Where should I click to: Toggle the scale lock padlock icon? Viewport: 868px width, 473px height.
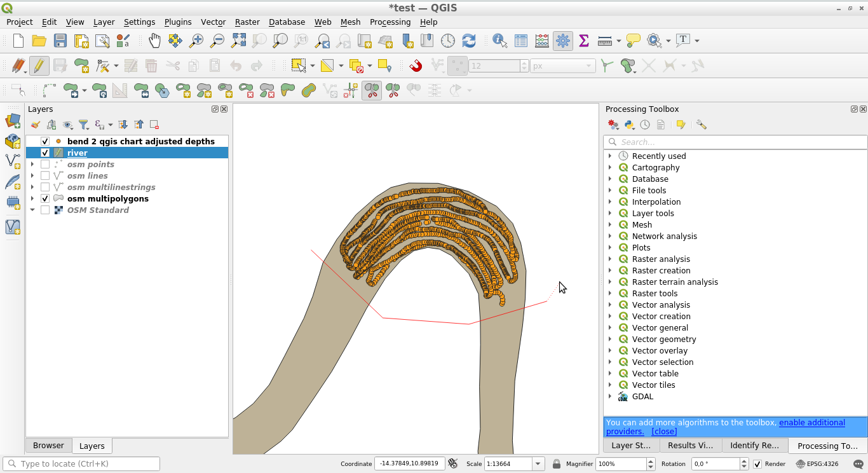click(x=557, y=464)
